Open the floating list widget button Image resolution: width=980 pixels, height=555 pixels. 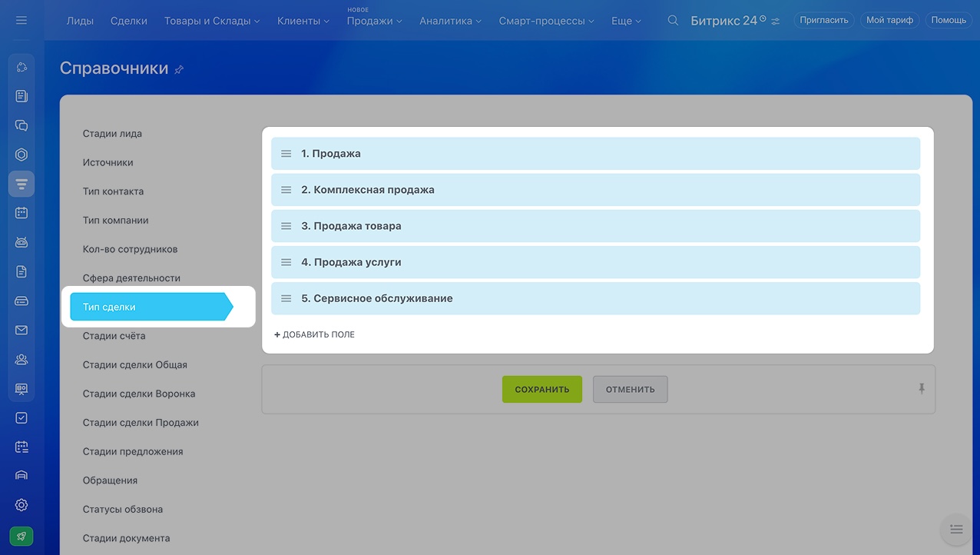pyautogui.click(x=956, y=529)
